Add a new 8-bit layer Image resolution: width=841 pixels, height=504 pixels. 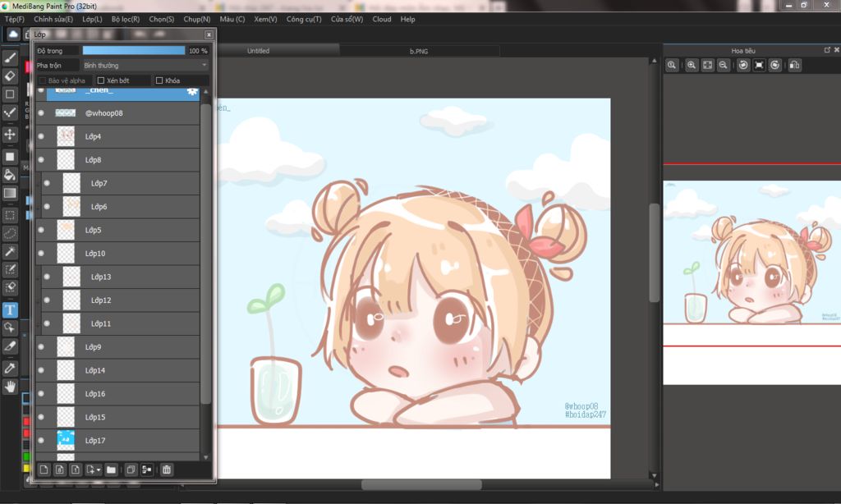point(59,470)
